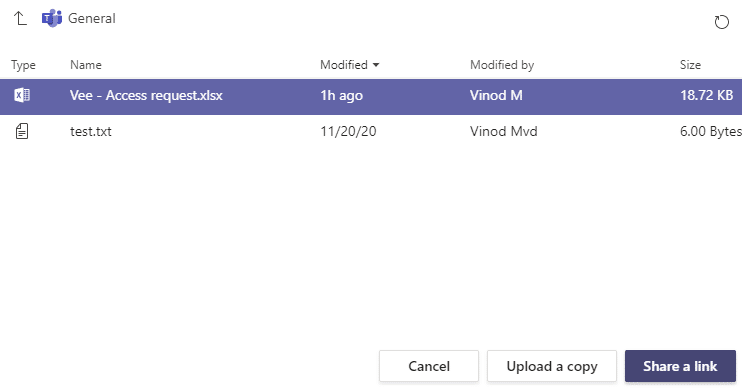Click the Excel file type icon
742x389 pixels.
tap(22, 95)
